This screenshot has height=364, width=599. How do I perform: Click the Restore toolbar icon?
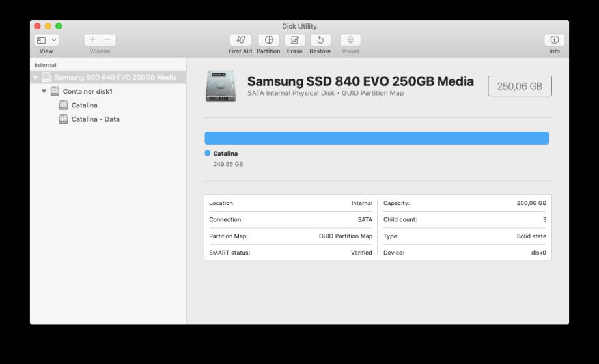click(x=320, y=40)
